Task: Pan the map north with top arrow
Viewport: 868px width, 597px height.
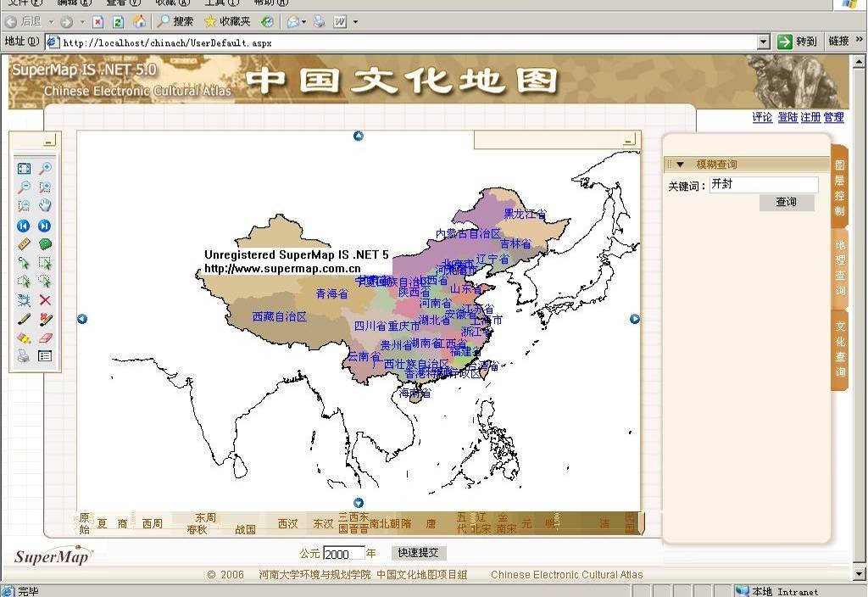Action: (359, 136)
